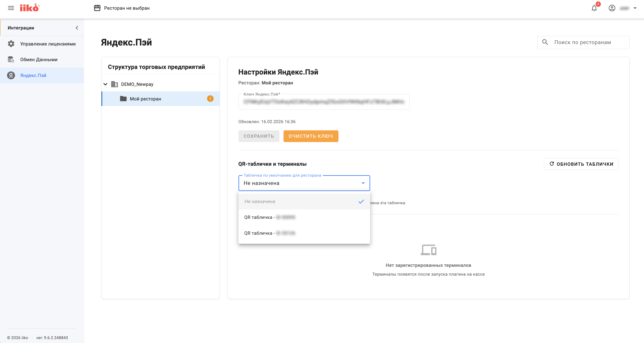This screenshot has height=343, width=644.
Task: Click ОБНОВИТЬ ТАБЛИЧКИ button
Action: [x=581, y=164]
